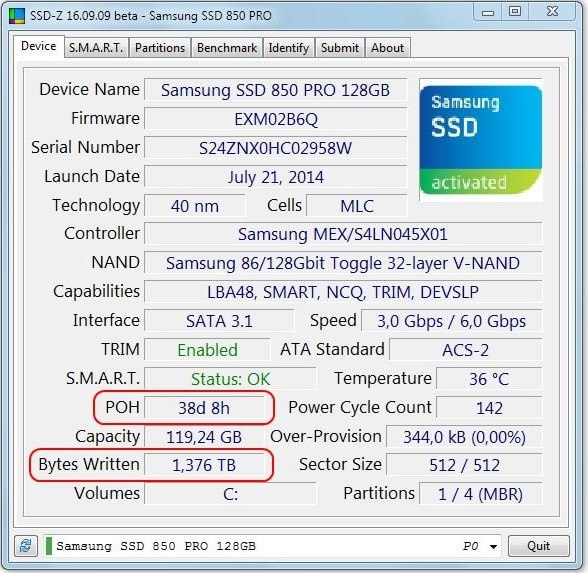Viewport: 588px width, 573px height.
Task: Open the Partitions tab
Action: [160, 48]
